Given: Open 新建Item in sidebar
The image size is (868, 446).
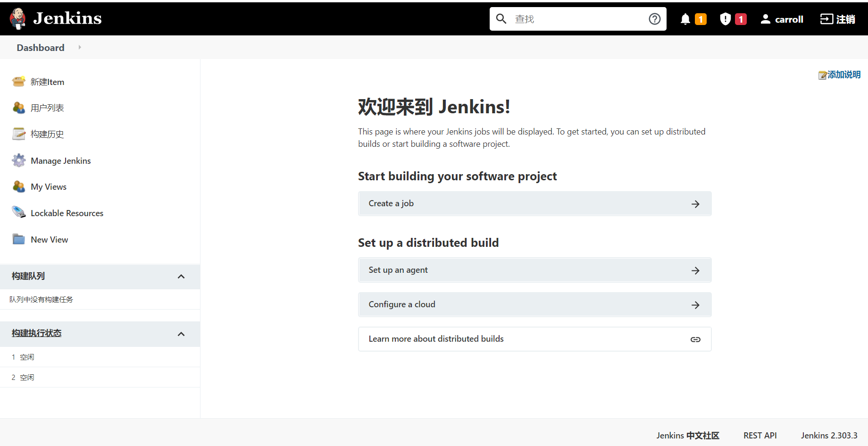Looking at the screenshot, I should tap(47, 82).
